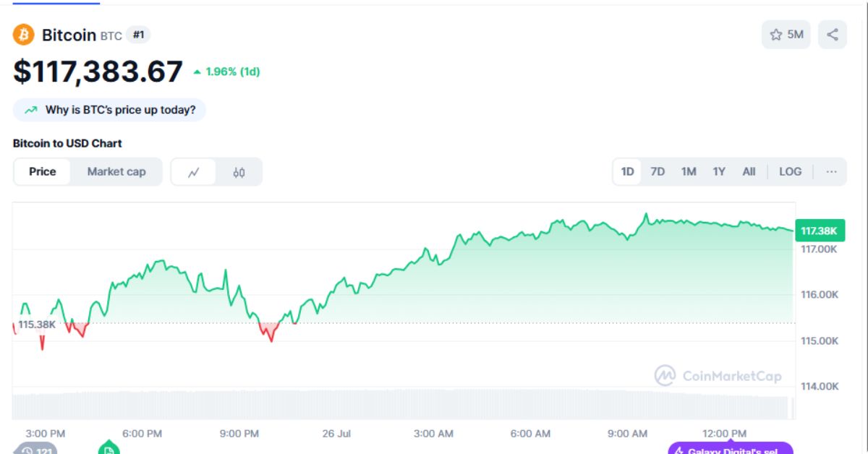Add Bitcoin to watchlist via star button
Image resolution: width=868 pixels, height=454 pixels.
click(786, 35)
